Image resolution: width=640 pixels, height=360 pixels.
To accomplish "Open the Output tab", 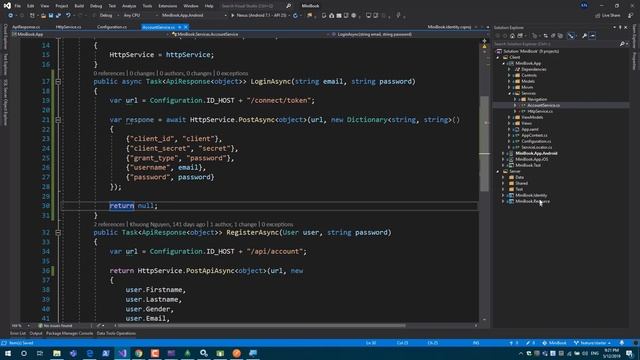I will [36, 333].
